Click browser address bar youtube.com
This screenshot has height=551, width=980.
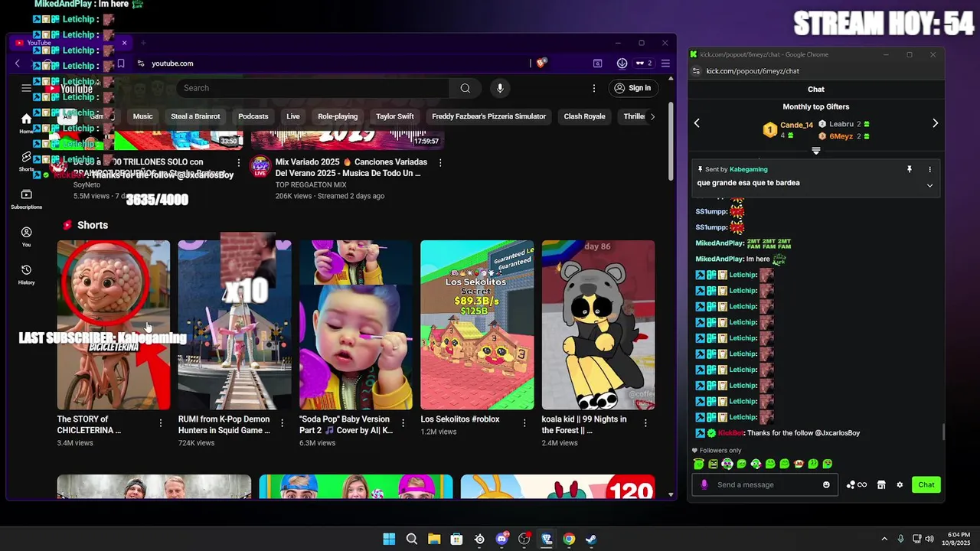coord(172,64)
